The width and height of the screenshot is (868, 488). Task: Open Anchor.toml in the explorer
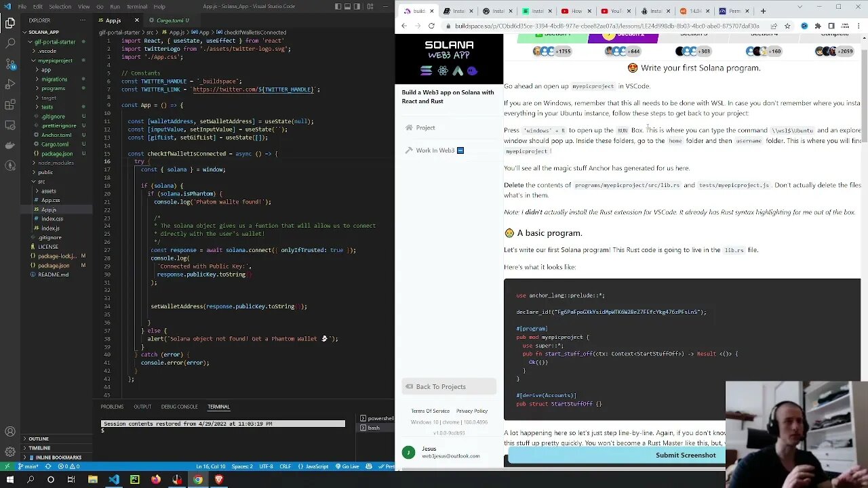coord(56,135)
